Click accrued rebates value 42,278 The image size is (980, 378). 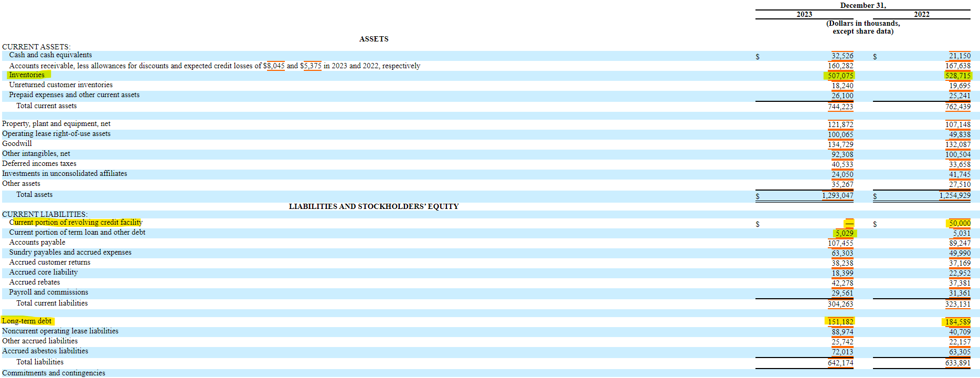[842, 283]
